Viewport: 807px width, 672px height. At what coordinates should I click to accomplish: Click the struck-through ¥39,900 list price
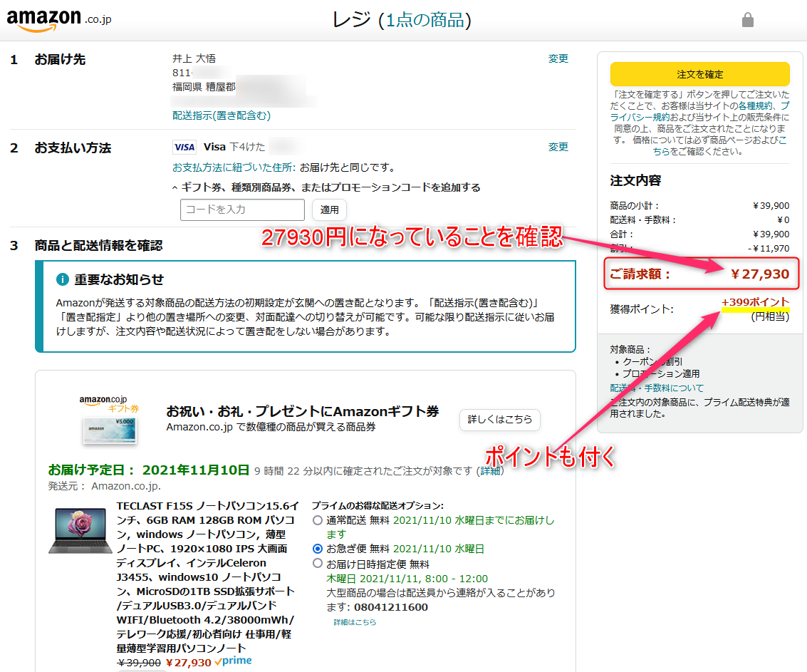[x=139, y=663]
